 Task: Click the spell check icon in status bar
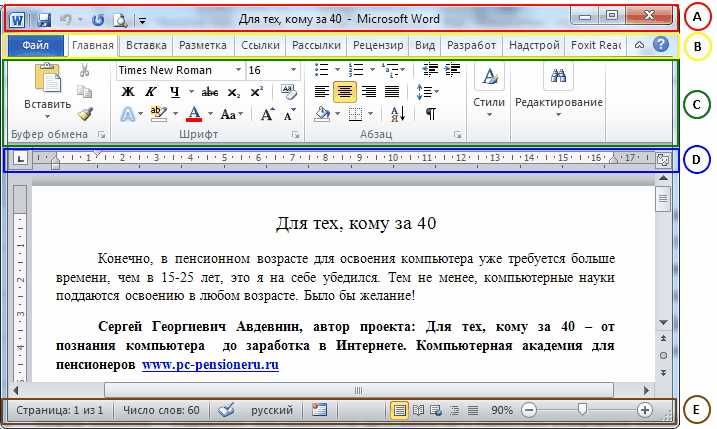[226, 410]
